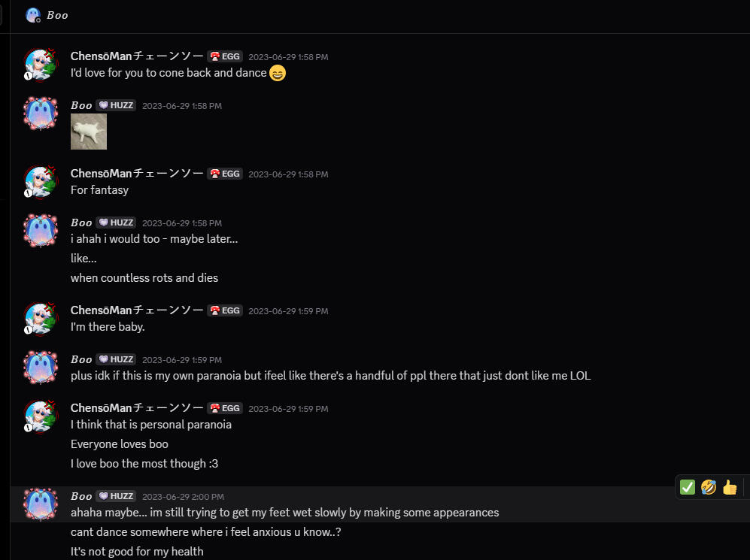Click Boo's username above the cat image

pyautogui.click(x=81, y=105)
